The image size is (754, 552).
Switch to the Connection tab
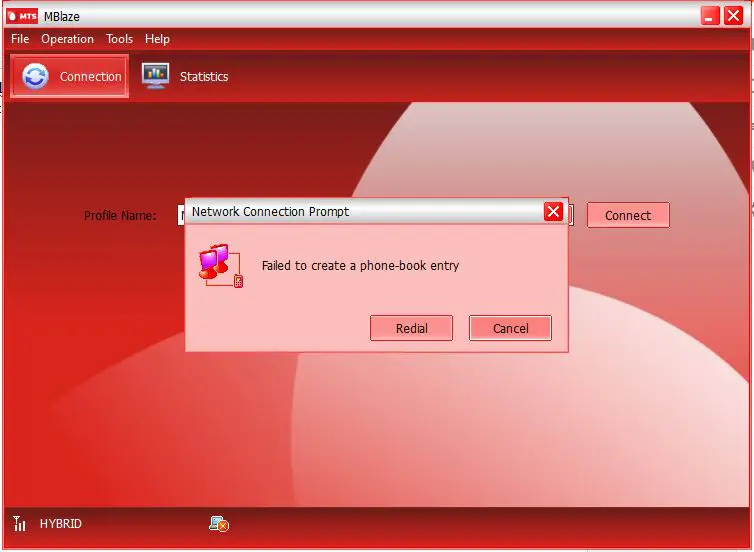[69, 76]
